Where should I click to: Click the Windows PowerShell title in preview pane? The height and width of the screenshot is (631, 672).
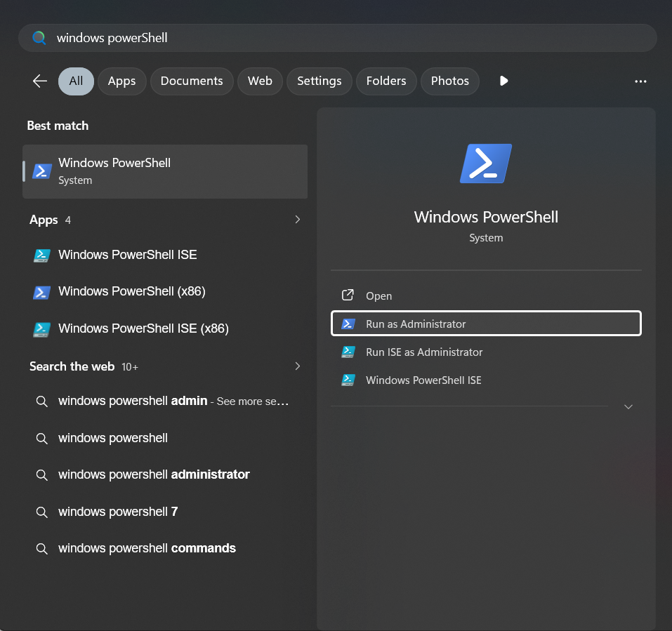[486, 217]
